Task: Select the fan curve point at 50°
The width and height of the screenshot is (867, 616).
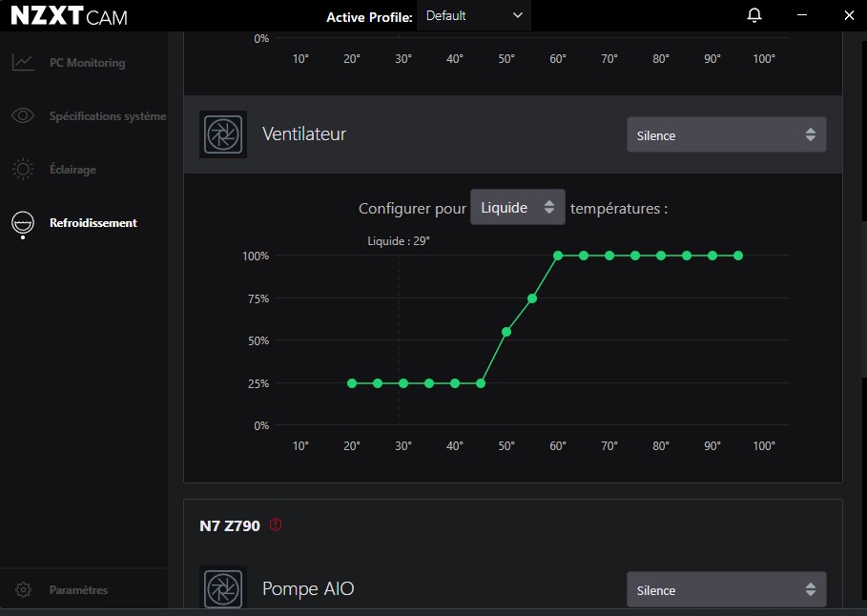Action: [506, 332]
